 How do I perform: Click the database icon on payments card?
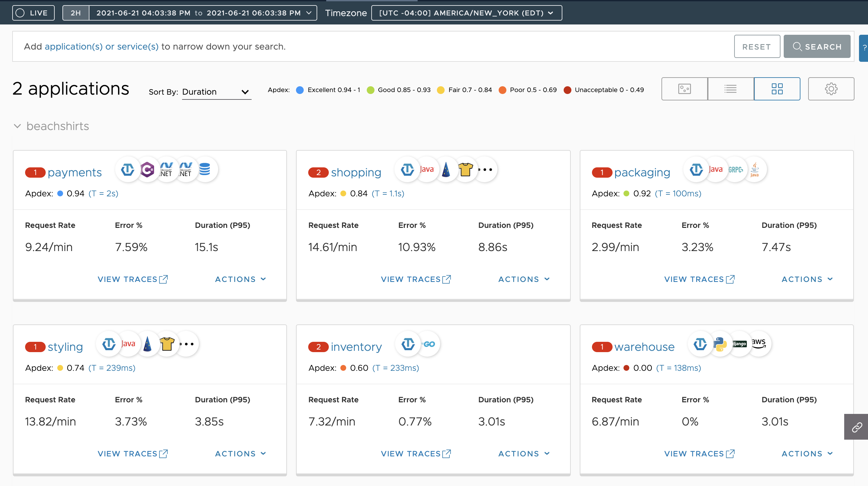click(205, 170)
